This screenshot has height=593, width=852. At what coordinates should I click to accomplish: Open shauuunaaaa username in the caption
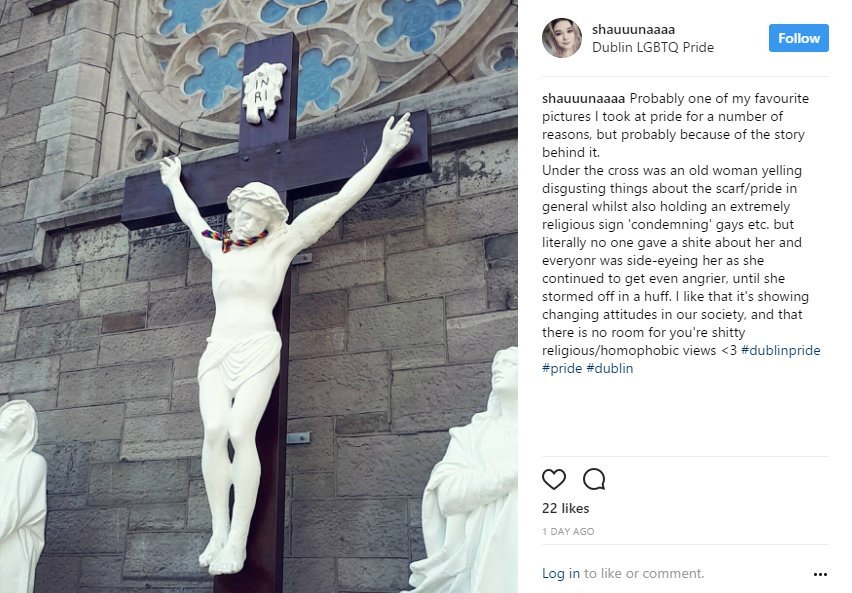point(584,98)
